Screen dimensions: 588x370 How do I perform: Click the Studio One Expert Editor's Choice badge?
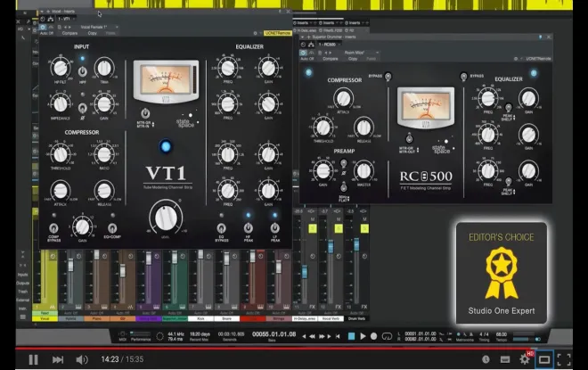[502, 273]
